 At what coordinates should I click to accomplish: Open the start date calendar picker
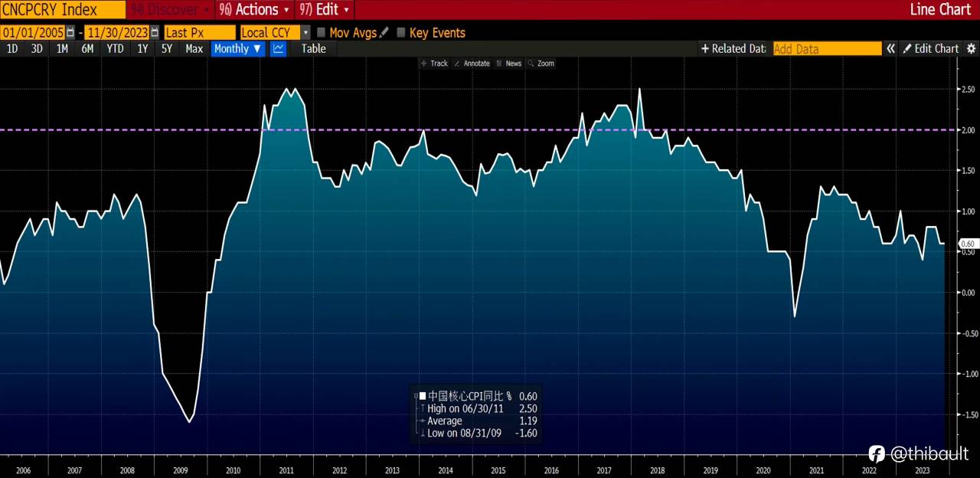tap(71, 32)
